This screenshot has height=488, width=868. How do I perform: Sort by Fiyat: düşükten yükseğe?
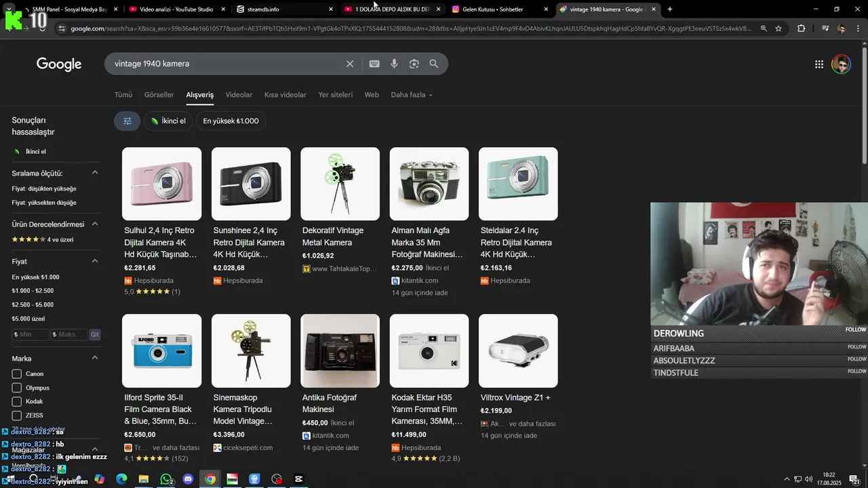tap(44, 188)
